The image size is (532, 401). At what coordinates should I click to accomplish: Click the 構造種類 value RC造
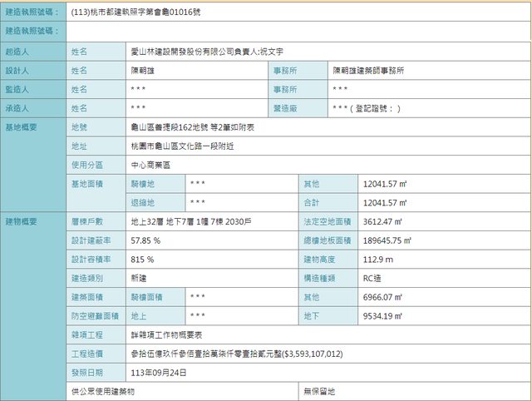(373, 278)
